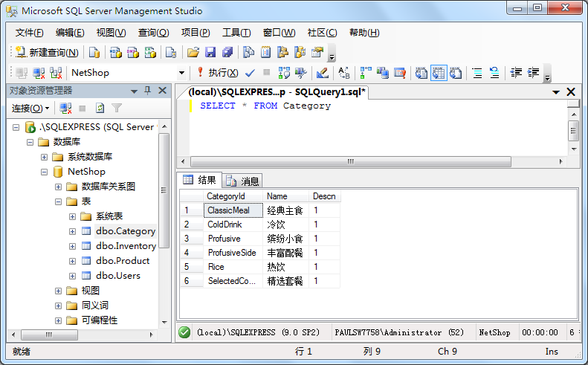This screenshot has width=588, height=365.
Task: Specify values for template parameters icon
Action: (344, 73)
